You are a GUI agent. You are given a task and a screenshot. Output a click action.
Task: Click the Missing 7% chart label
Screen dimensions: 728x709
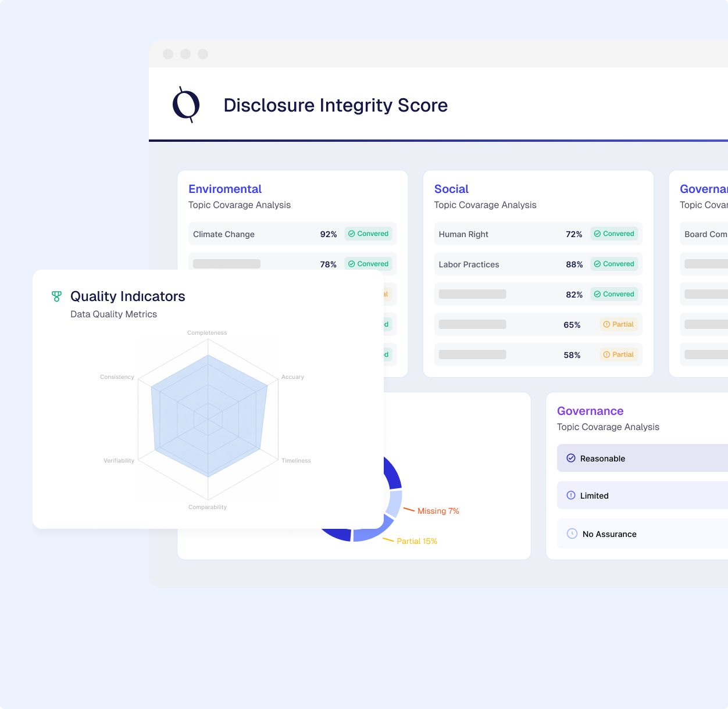click(x=438, y=511)
